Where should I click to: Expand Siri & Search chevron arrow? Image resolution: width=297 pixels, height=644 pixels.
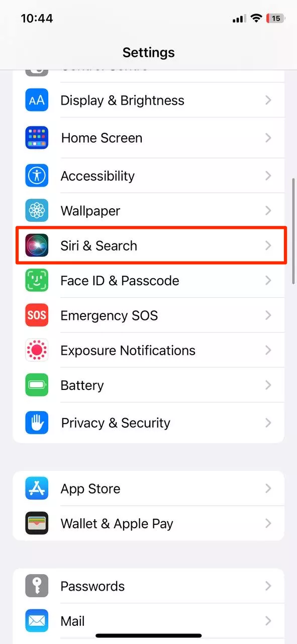tap(268, 246)
